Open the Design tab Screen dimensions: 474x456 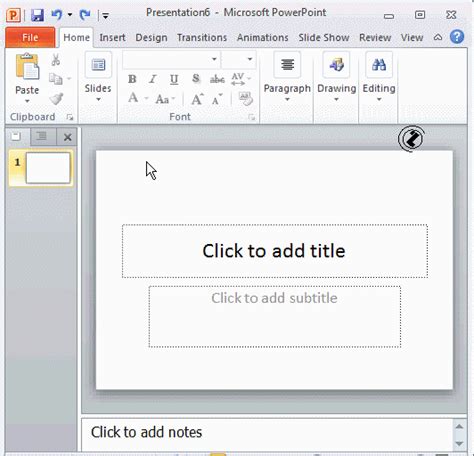pos(151,38)
